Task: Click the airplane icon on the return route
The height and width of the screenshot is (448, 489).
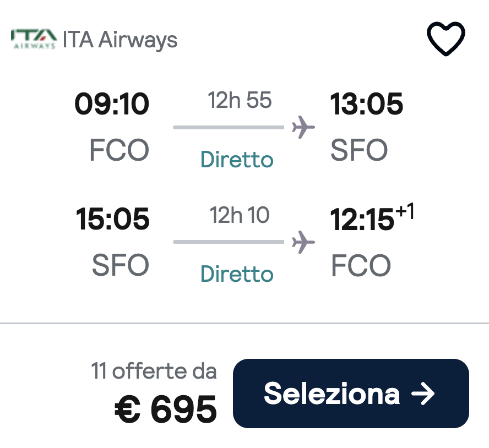Action: [x=302, y=242]
